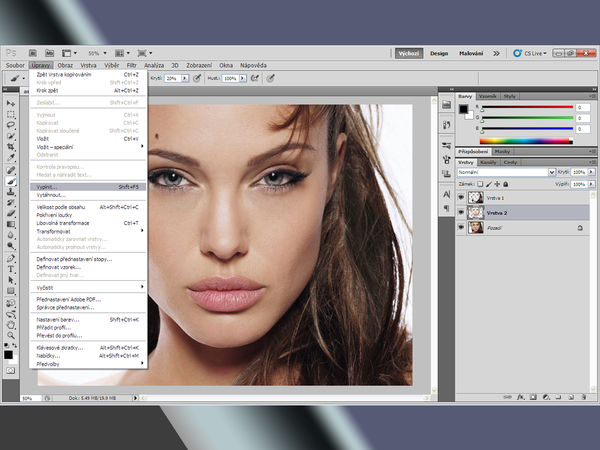Click the color spectrum ramp in Barvy panel
Image resolution: width=600 pixels, height=450 pixels.
pos(528,141)
